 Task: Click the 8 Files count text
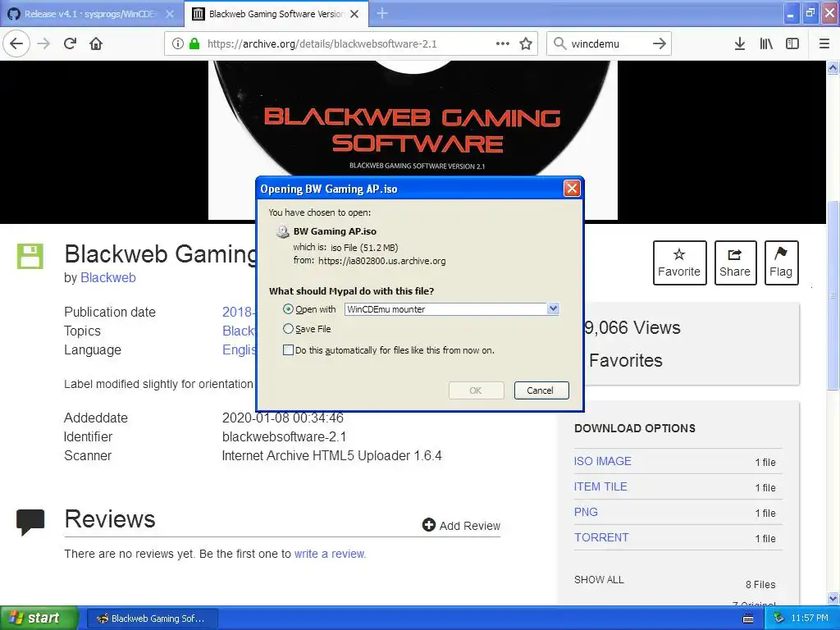[760, 584]
